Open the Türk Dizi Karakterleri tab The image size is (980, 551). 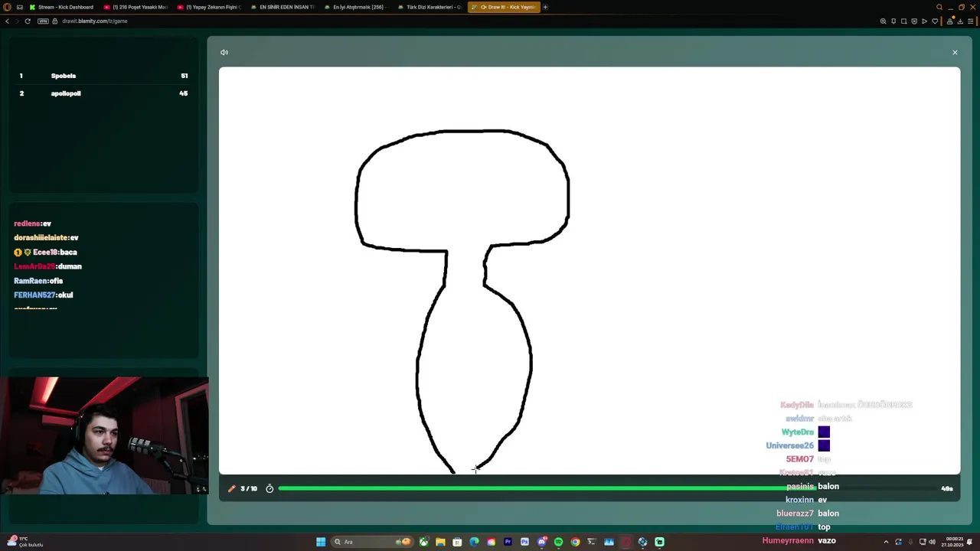(x=430, y=7)
